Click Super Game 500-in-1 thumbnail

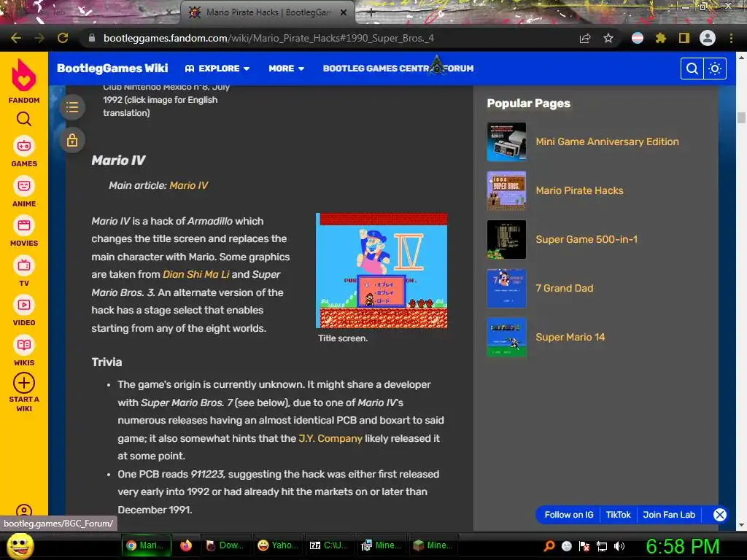click(x=506, y=239)
